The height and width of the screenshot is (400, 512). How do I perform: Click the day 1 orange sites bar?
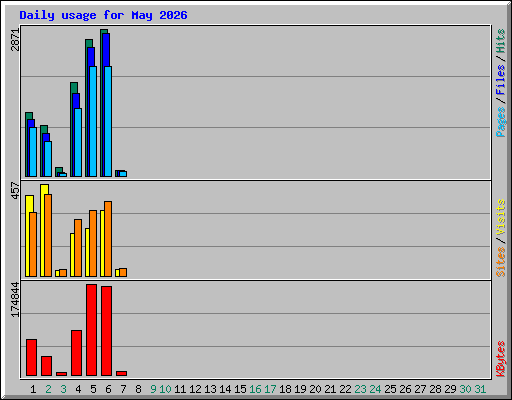(33, 244)
